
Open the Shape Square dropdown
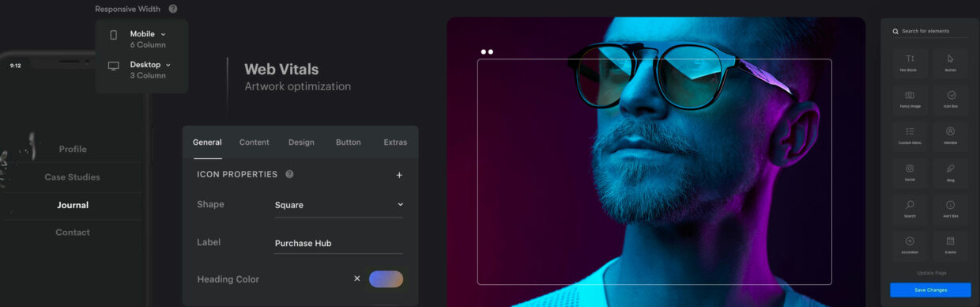click(x=339, y=205)
